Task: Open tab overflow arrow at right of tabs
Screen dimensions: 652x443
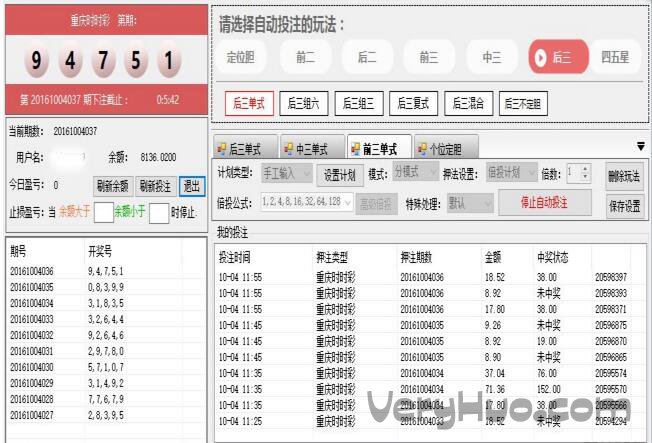Action: [641, 146]
